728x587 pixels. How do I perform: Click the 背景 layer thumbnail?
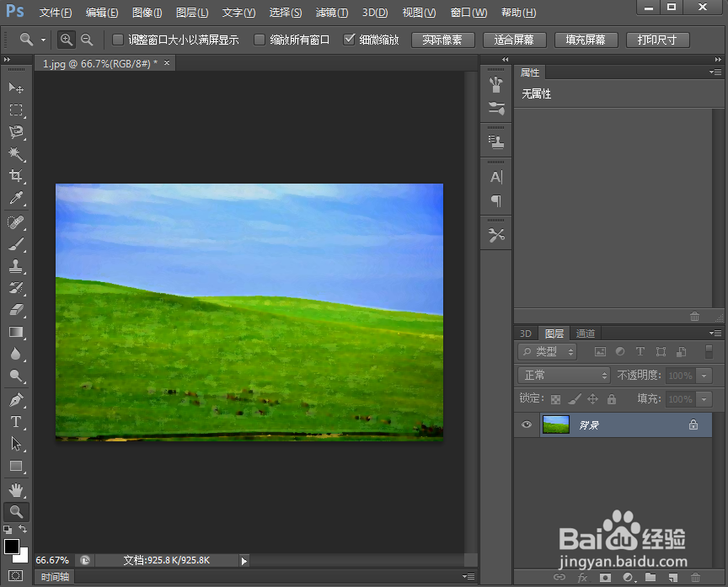click(x=557, y=424)
